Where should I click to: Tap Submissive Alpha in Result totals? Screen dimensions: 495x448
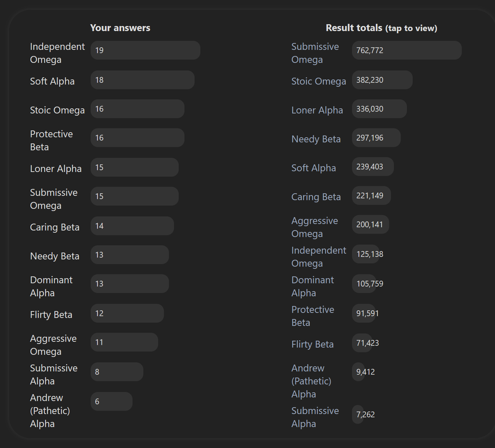315,417
